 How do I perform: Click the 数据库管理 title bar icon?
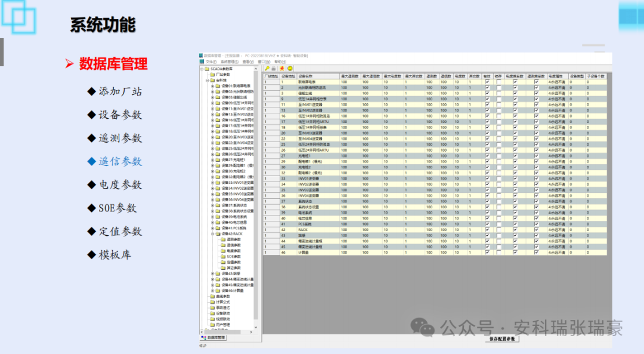click(201, 56)
